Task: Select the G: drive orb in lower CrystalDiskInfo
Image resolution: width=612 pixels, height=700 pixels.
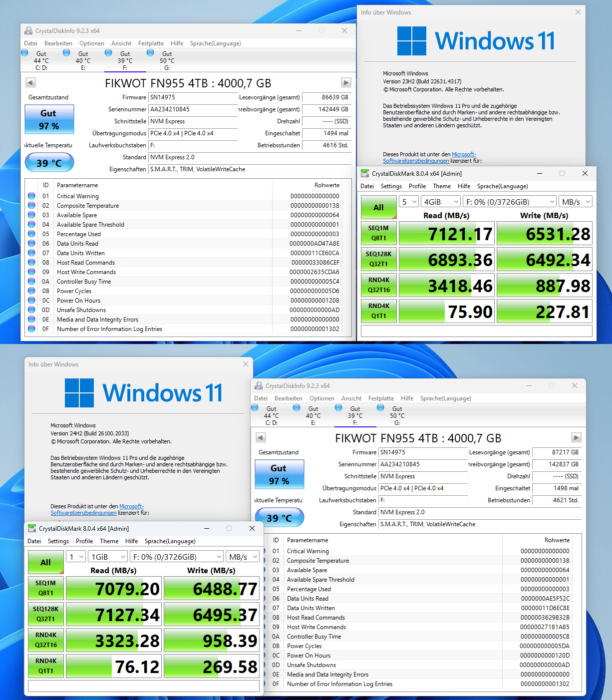Action: pos(380,407)
